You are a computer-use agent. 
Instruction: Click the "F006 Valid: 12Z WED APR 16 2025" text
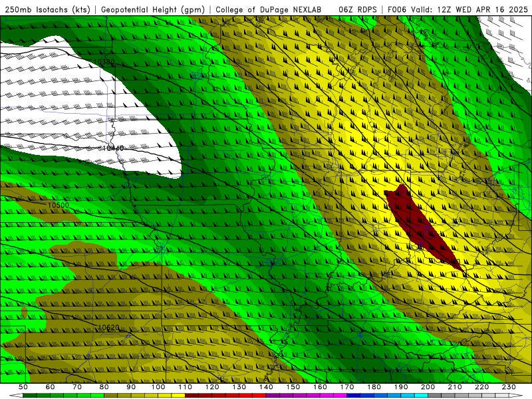coord(458,9)
